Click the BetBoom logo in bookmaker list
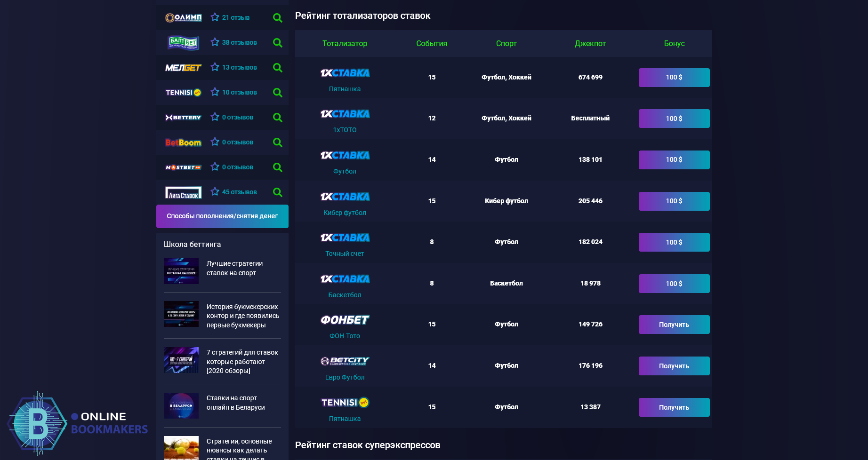 (183, 143)
